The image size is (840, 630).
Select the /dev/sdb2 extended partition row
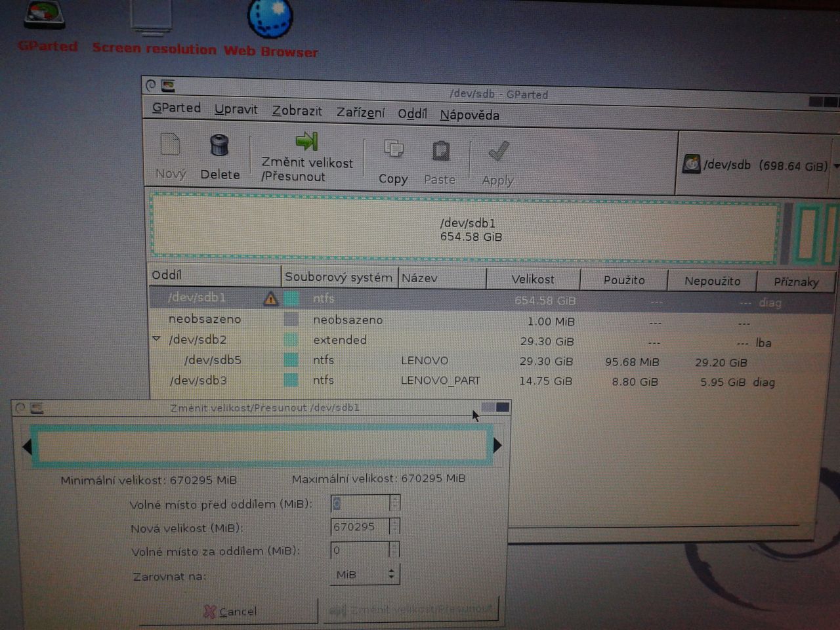pos(492,341)
